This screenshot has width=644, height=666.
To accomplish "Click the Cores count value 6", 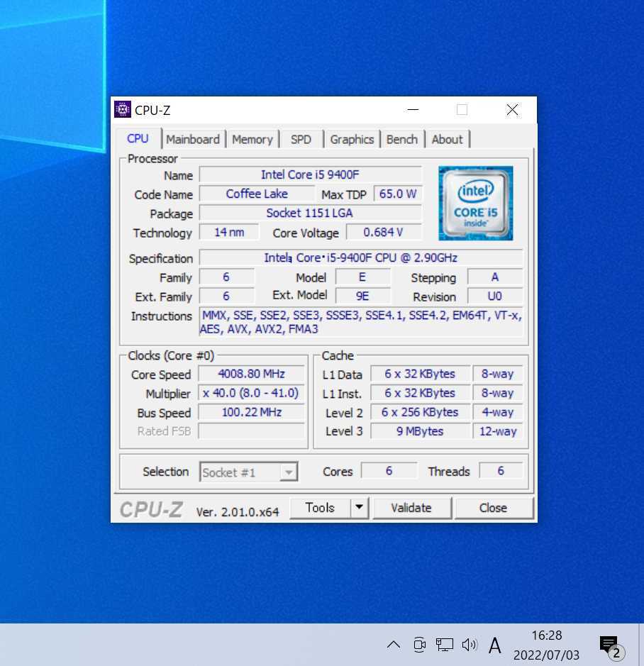I will point(389,471).
